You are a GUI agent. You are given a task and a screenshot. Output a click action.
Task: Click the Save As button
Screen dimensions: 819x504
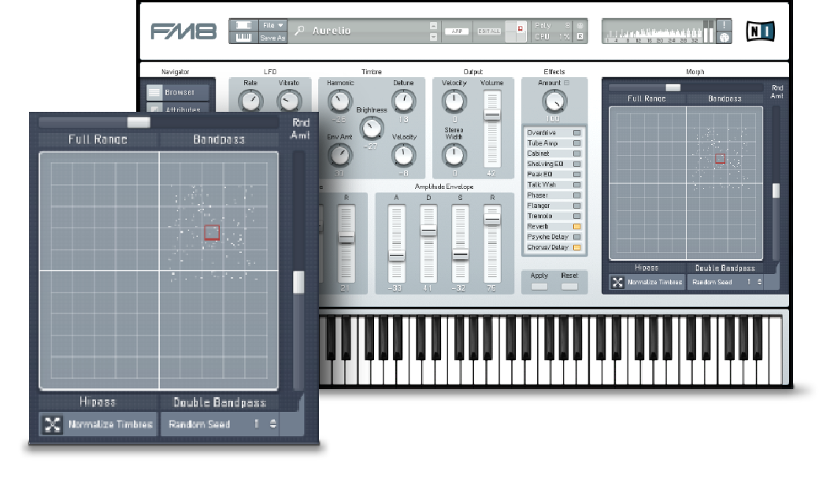(272, 38)
